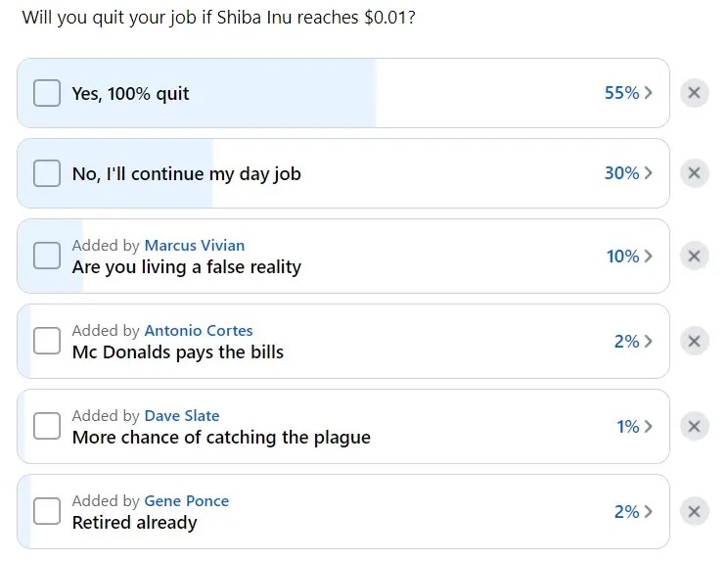Remove the 'Mc Donalds pays the bills' option

pyautogui.click(x=694, y=342)
